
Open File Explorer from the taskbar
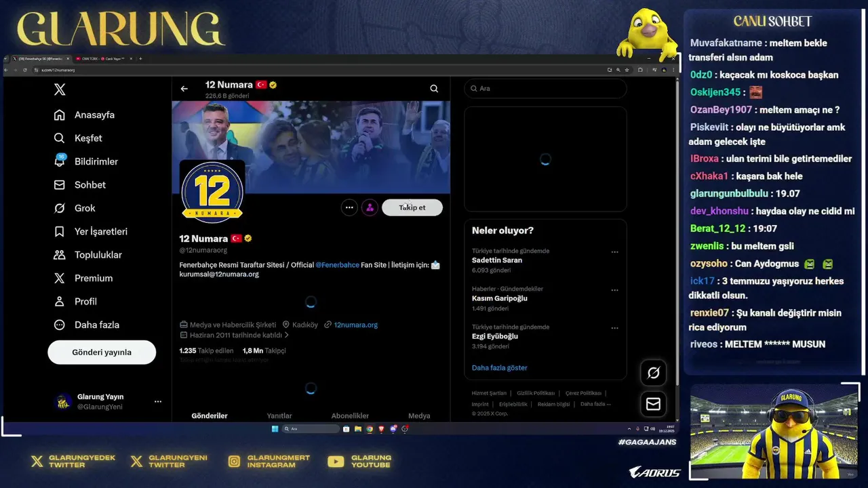pos(357,429)
